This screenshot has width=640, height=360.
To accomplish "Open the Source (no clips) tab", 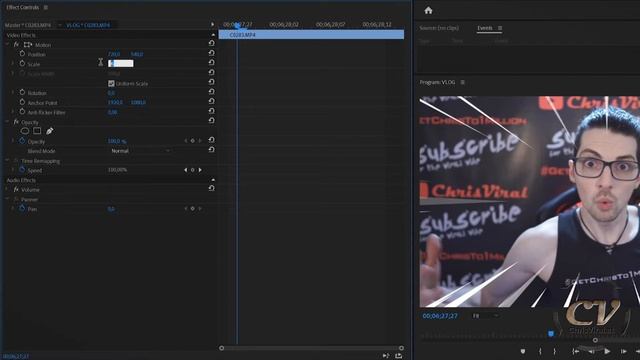I will 439,28.
